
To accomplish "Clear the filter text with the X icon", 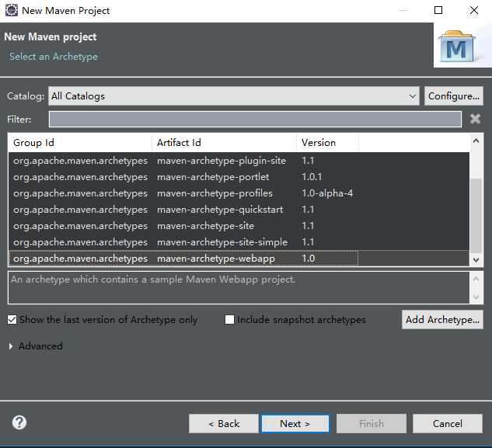I will (x=475, y=119).
